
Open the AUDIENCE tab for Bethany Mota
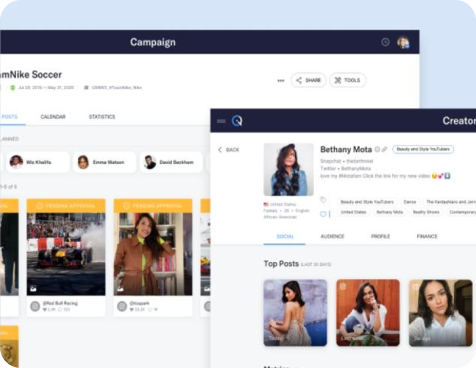[332, 236]
